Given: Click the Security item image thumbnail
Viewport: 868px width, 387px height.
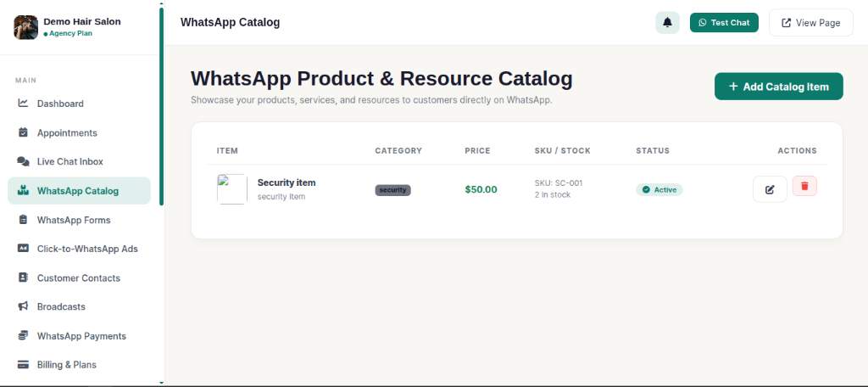Looking at the screenshot, I should click(x=232, y=189).
